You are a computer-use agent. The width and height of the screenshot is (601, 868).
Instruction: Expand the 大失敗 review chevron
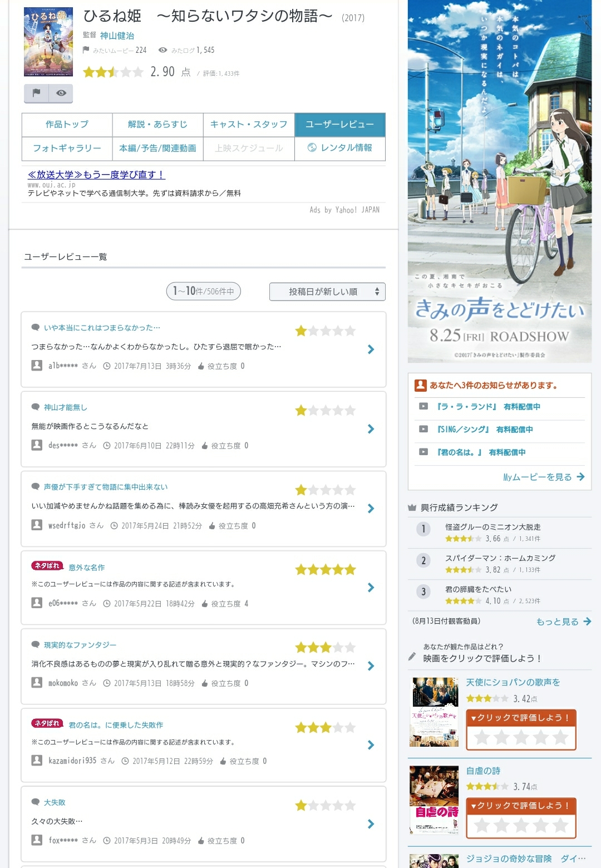(x=371, y=824)
